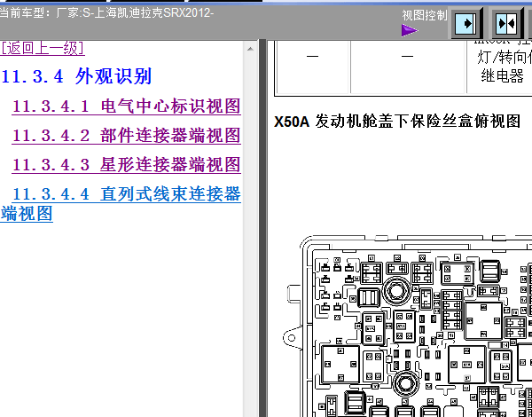Click the 继电器 table cell text
Viewport: 532px width, 417px height.
[502, 75]
